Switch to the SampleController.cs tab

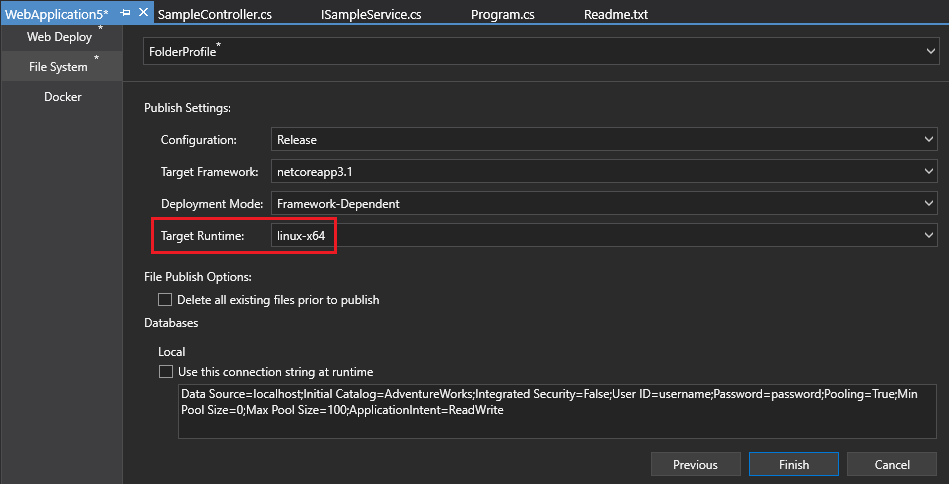[214, 15]
